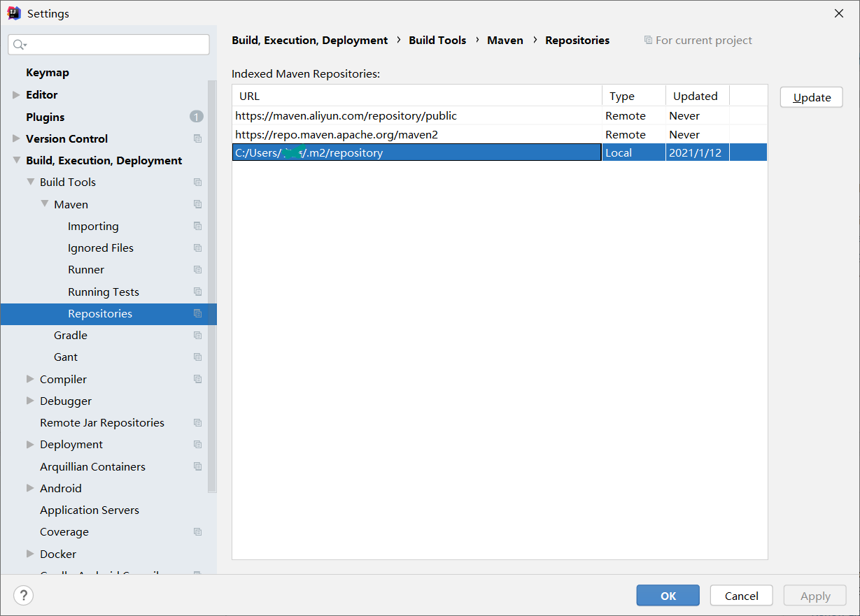This screenshot has width=860, height=616.
Task: Select Ignored Files under Maven
Action: pyautogui.click(x=101, y=248)
